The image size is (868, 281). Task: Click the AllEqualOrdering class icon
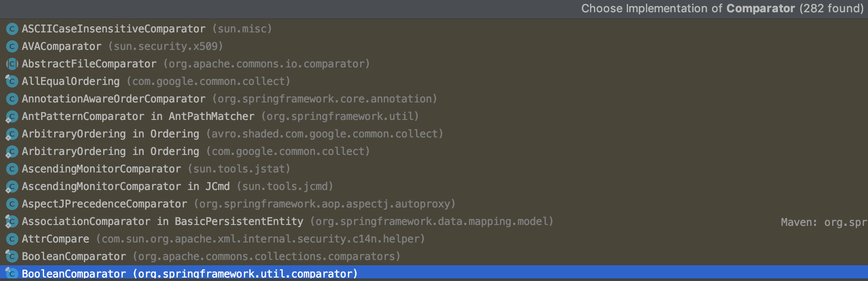12,81
